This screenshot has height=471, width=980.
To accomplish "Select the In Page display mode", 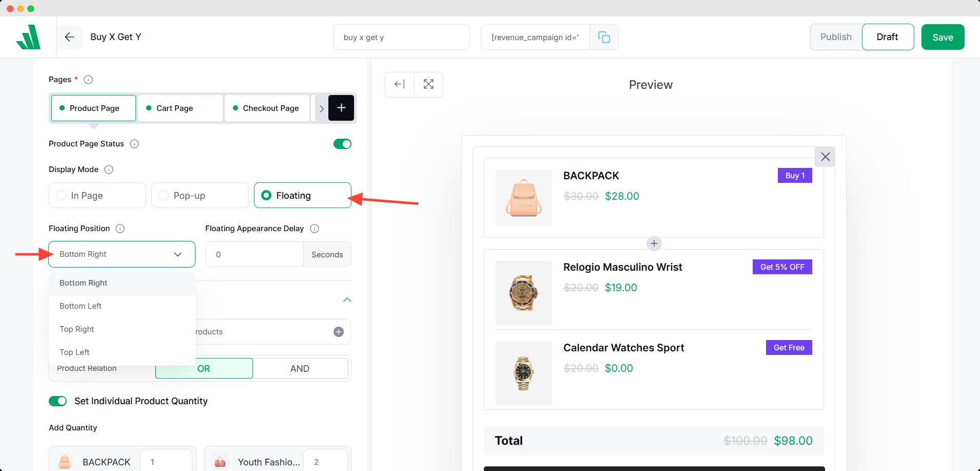I will 97,195.
